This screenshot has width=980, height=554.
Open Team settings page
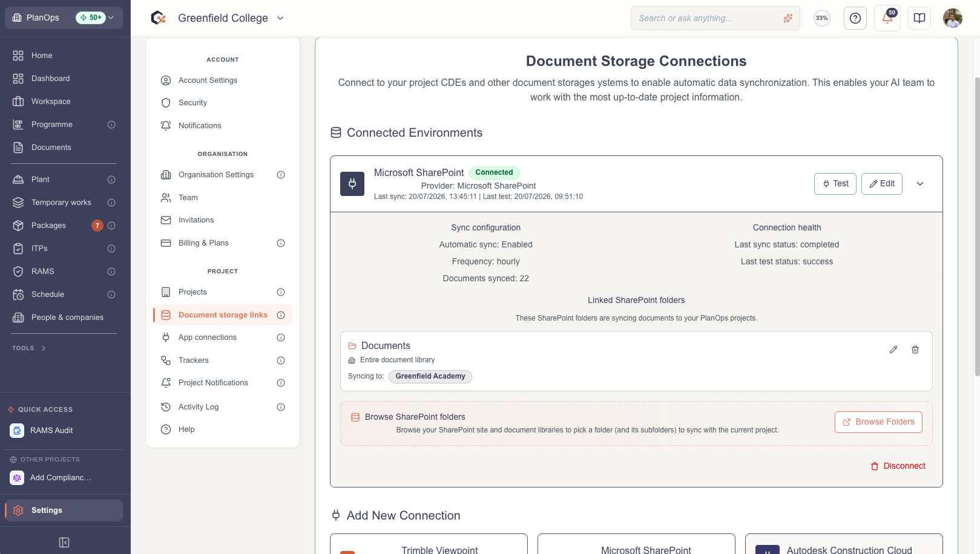[x=223, y=198]
